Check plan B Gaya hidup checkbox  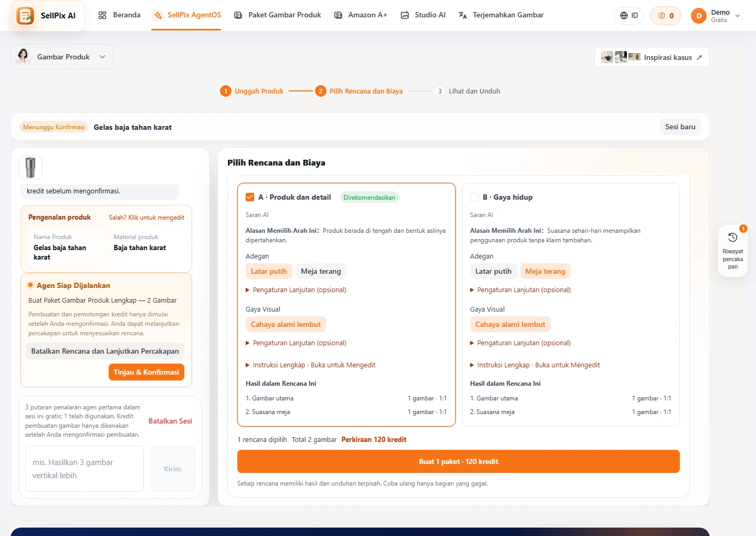[475, 197]
